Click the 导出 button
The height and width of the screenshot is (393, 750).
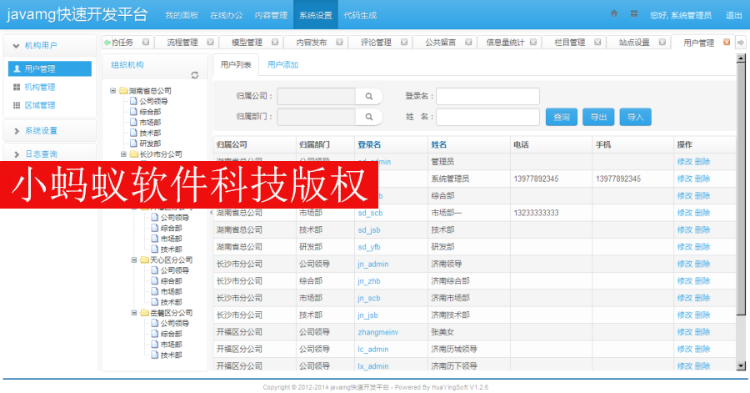tap(598, 117)
